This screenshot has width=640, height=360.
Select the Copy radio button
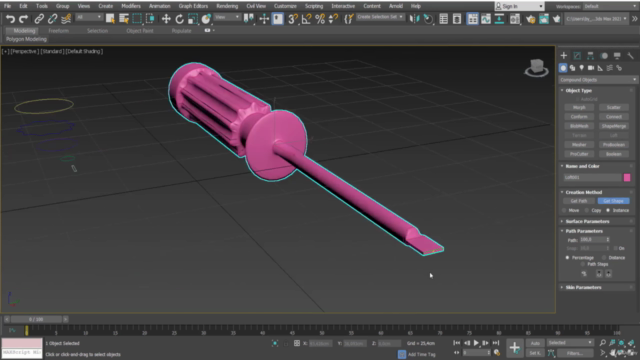(x=587, y=211)
